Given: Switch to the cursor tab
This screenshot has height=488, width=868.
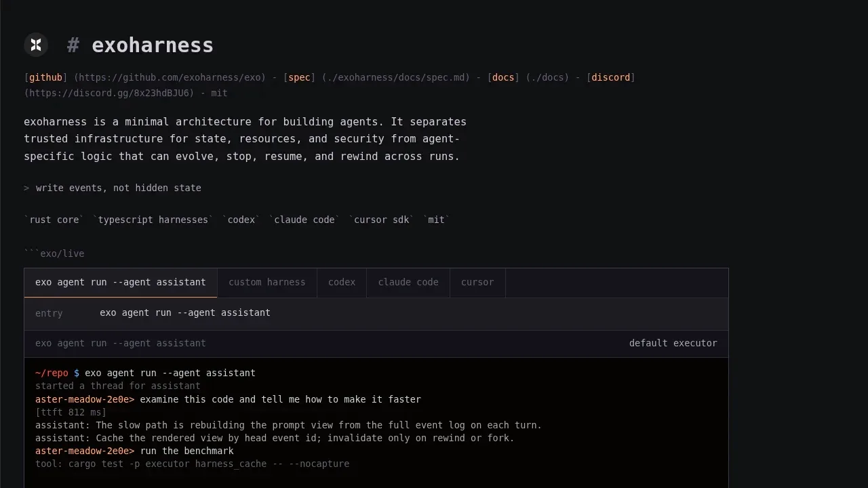Looking at the screenshot, I should (x=477, y=283).
